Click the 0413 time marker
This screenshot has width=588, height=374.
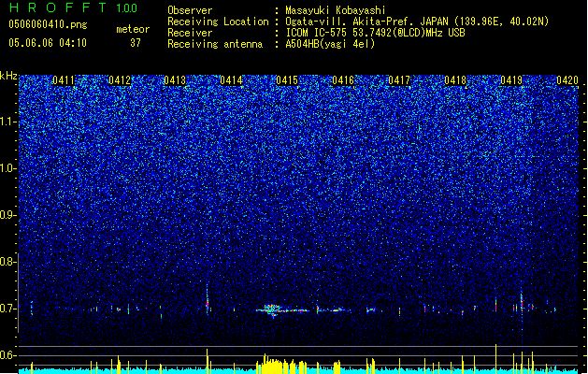(x=175, y=80)
